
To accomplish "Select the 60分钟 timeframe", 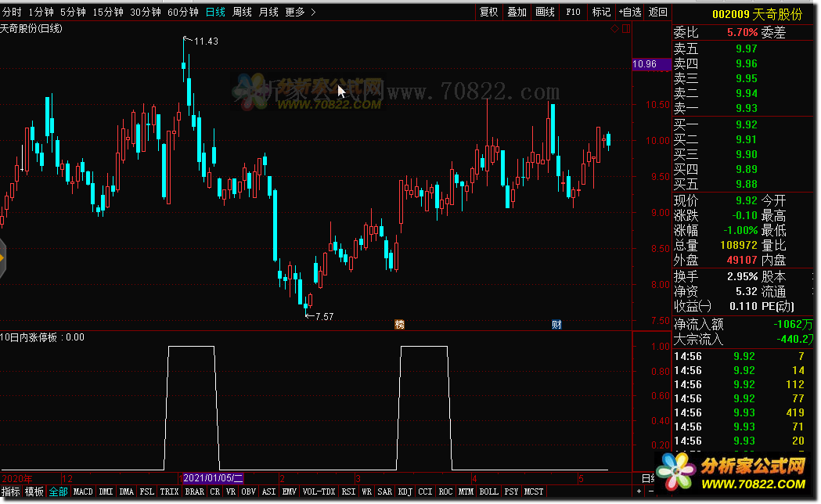I will [182, 12].
